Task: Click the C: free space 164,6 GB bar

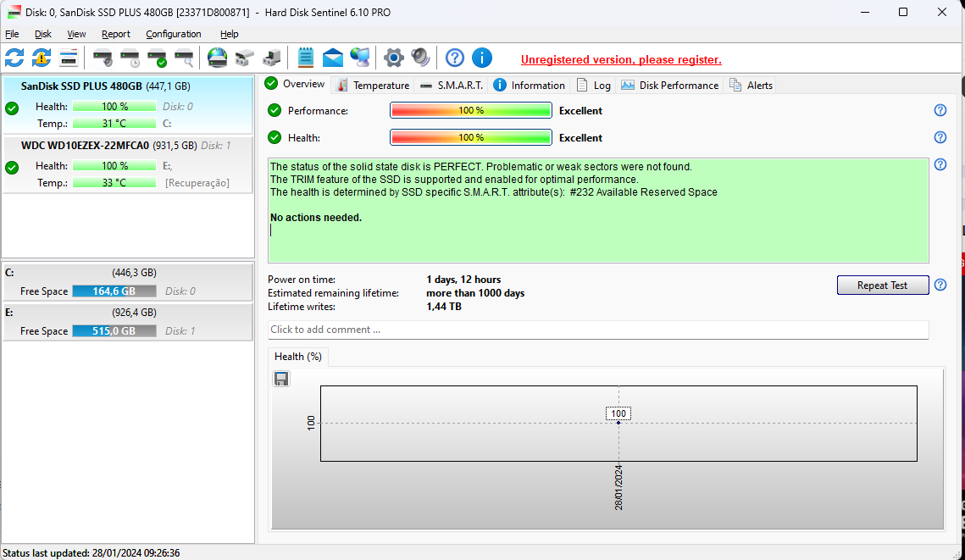Action: pos(114,291)
